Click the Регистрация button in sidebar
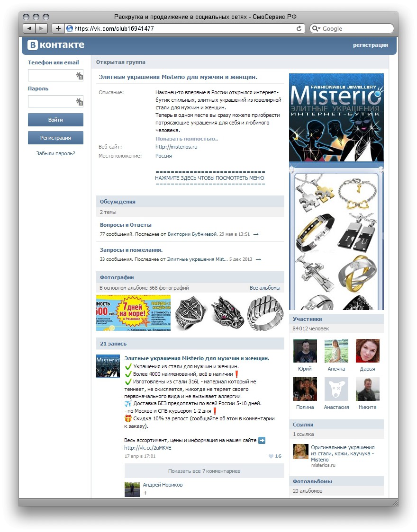 click(x=55, y=138)
